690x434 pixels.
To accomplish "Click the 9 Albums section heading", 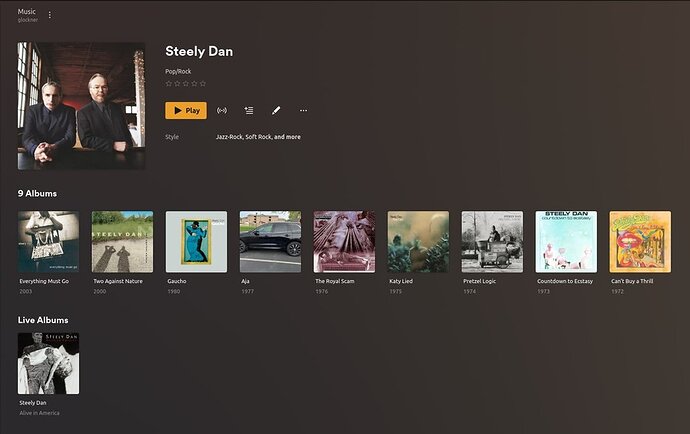I will tap(37, 193).
